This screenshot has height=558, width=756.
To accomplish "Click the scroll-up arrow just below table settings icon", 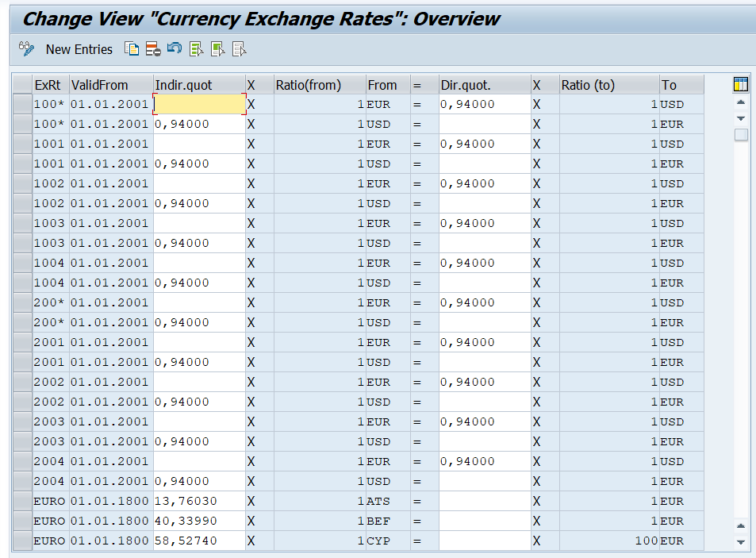I will (x=741, y=102).
